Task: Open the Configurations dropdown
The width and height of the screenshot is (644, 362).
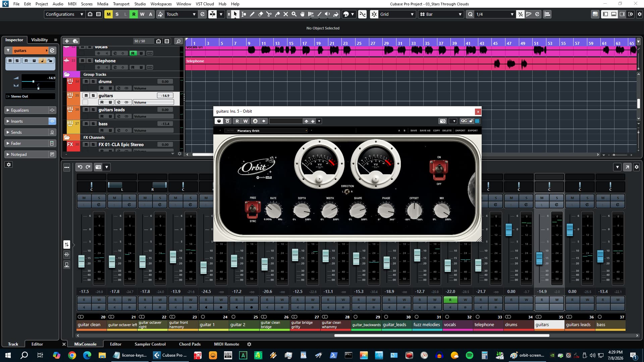Action: coord(64,14)
